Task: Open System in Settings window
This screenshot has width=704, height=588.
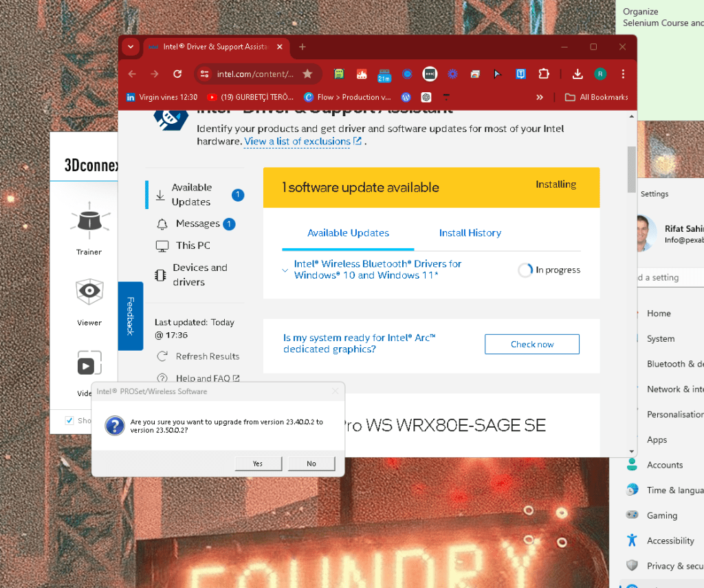Action: 661,338
